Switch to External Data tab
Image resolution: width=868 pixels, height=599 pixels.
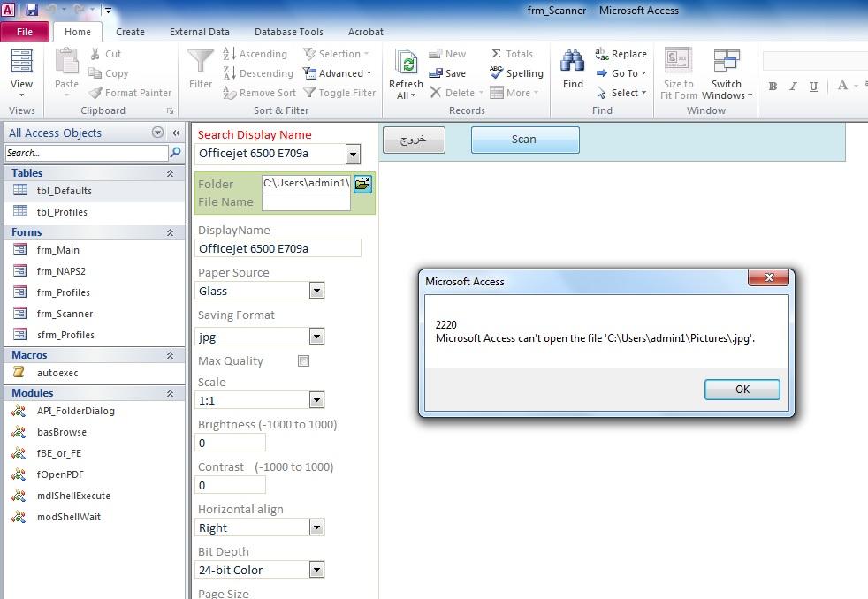(x=199, y=32)
